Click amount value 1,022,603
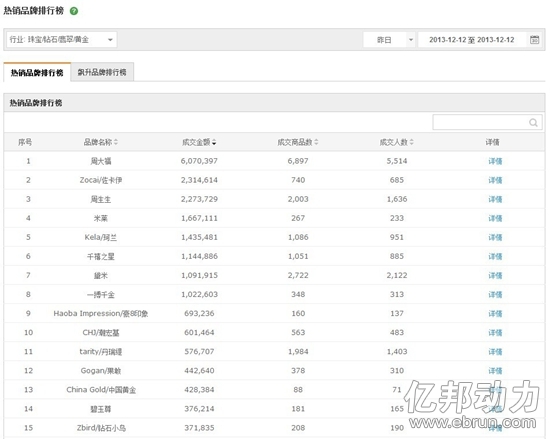 (x=199, y=295)
